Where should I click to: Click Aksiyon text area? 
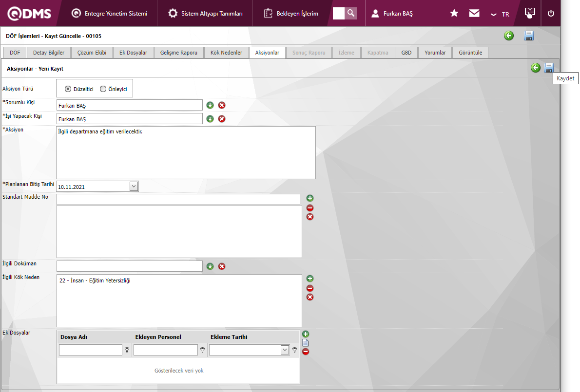186,152
